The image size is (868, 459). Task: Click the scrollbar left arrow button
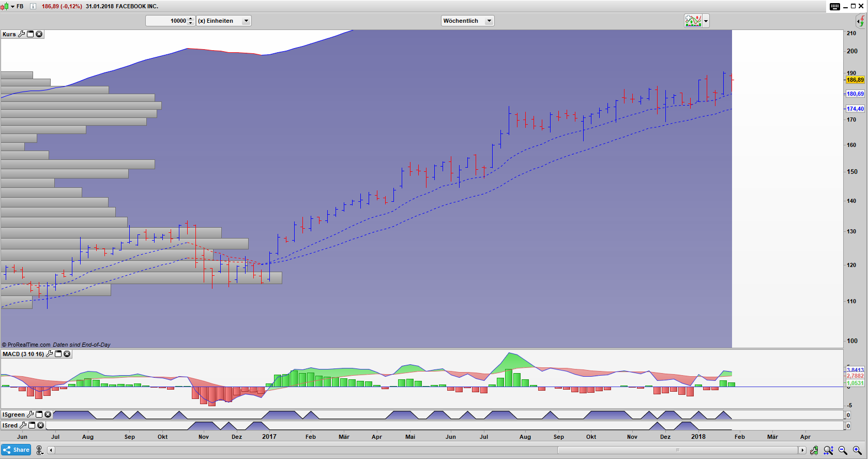(51, 450)
